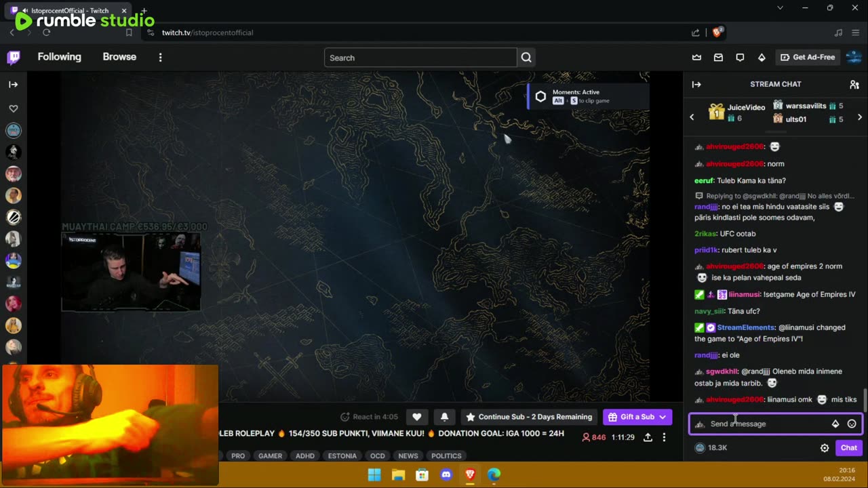
Task: Click the address bar share icon
Action: [x=696, y=33]
